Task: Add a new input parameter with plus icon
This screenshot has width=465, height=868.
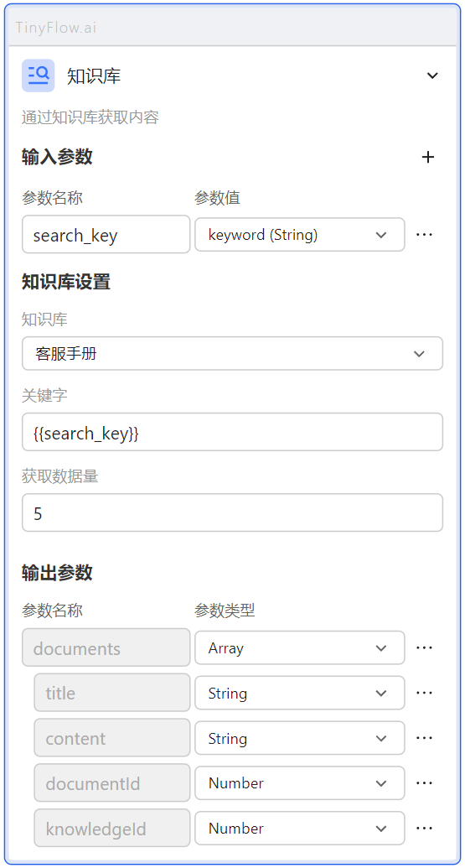Action: click(x=428, y=157)
